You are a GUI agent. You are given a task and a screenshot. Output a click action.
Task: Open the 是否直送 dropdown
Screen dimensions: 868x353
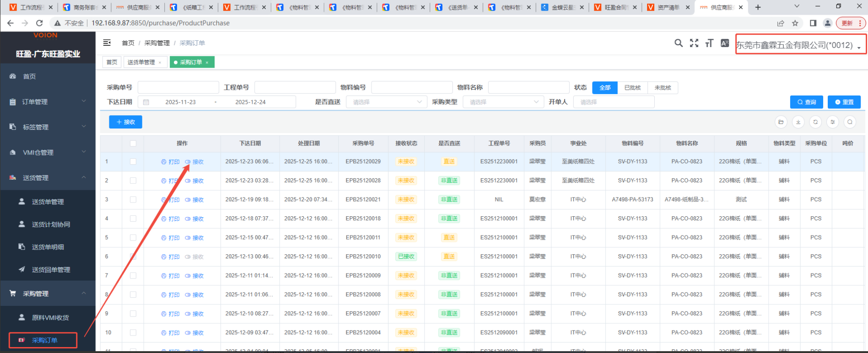pyautogui.click(x=387, y=102)
